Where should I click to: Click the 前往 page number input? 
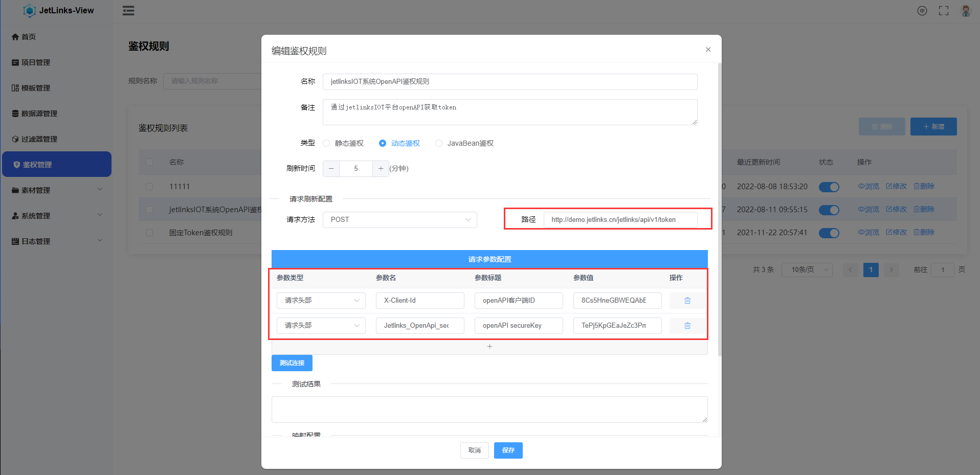point(943,270)
